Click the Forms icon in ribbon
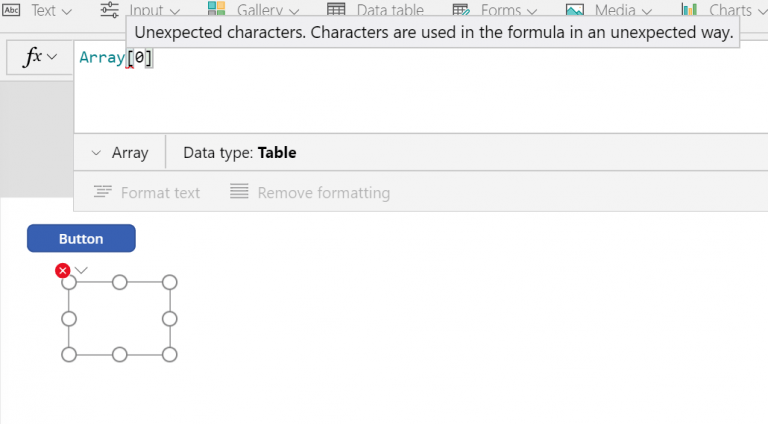This screenshot has width=768, height=424. click(x=461, y=9)
